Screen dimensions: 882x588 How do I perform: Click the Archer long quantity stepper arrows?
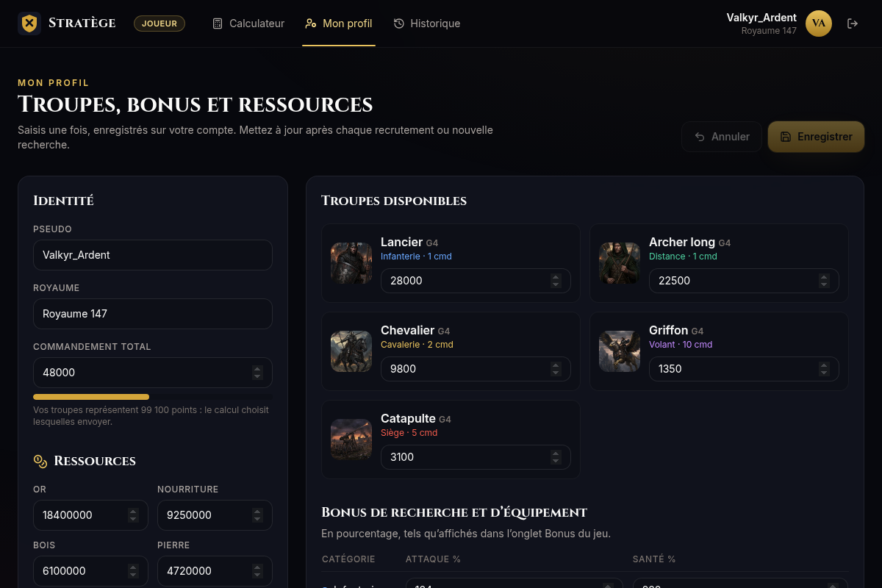824,281
